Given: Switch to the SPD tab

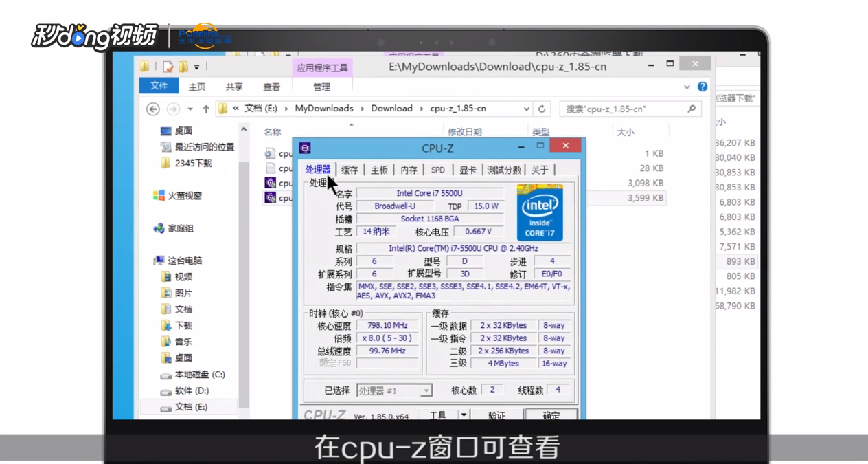Looking at the screenshot, I should pyautogui.click(x=438, y=170).
